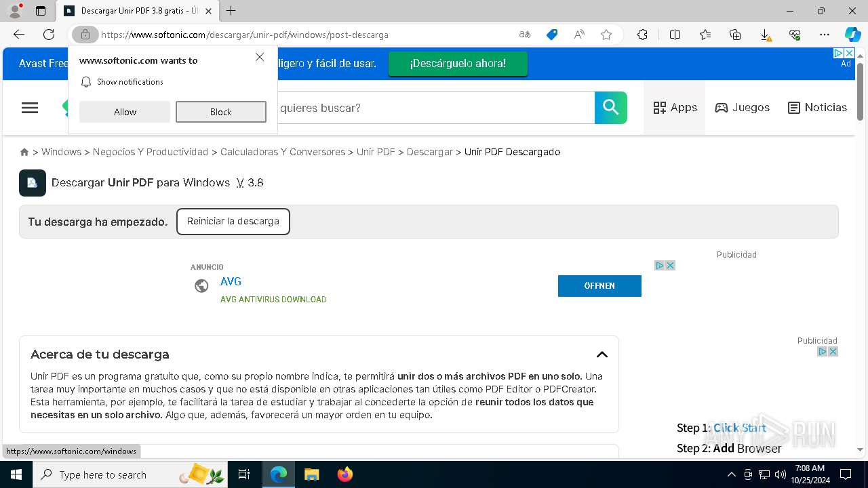Screen dimensions: 868x488
Task: Collapse Acerca de tu descarga section
Action: tap(602, 354)
